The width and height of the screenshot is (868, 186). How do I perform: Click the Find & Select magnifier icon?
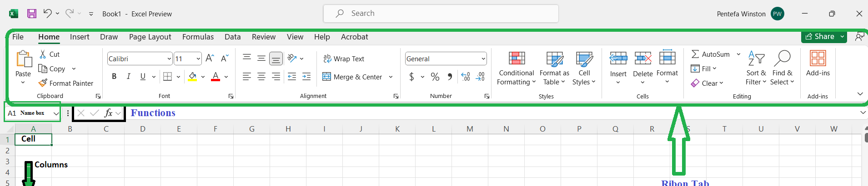pyautogui.click(x=782, y=59)
